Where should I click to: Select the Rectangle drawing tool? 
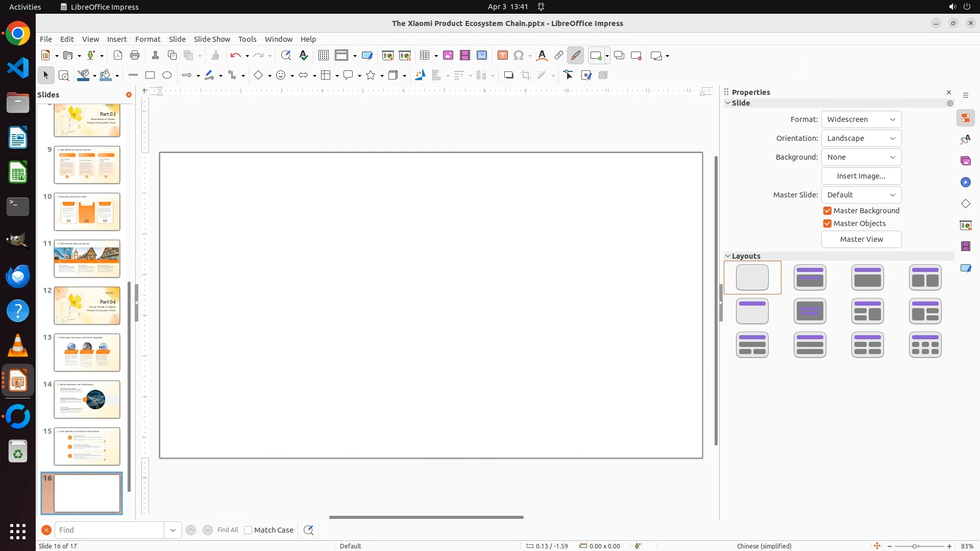150,75
